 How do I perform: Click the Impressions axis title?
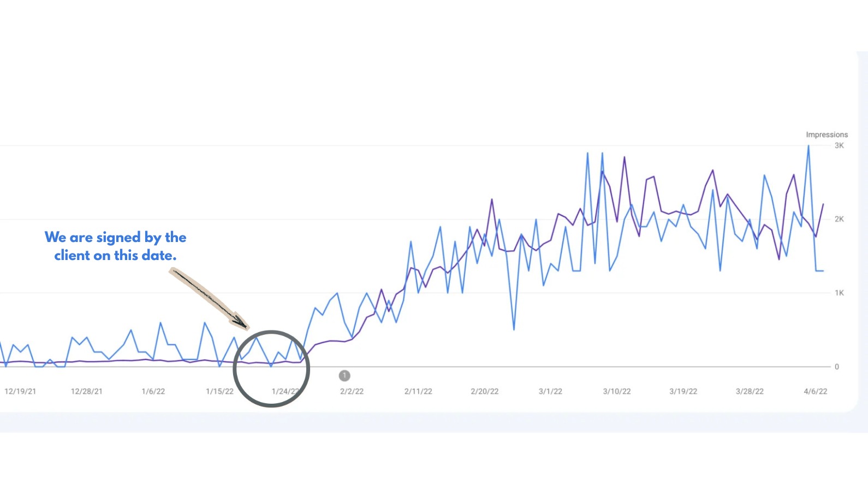pyautogui.click(x=827, y=135)
